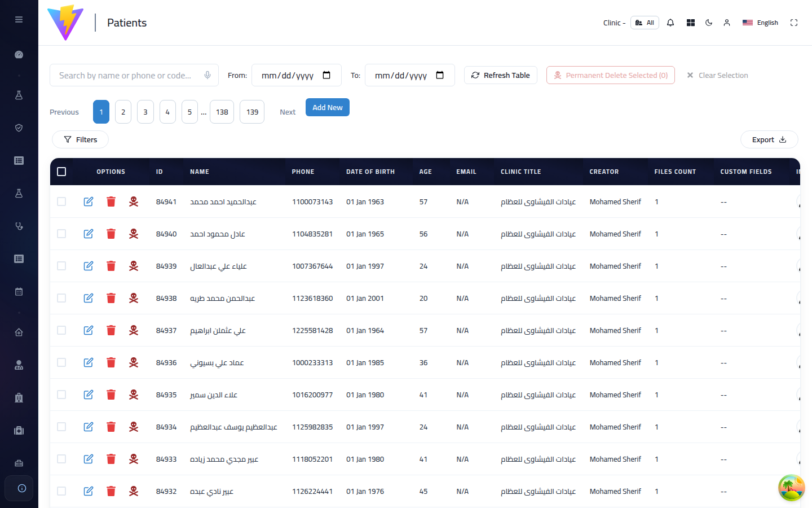The image size is (812, 508).
Task: Go to page 3
Action: pyautogui.click(x=145, y=112)
